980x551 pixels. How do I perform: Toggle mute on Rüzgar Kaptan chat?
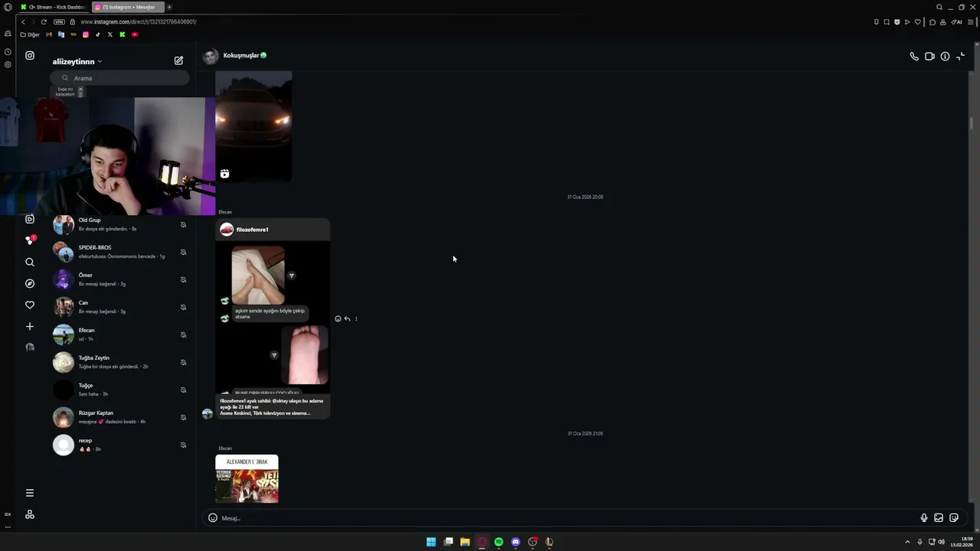[x=183, y=417]
